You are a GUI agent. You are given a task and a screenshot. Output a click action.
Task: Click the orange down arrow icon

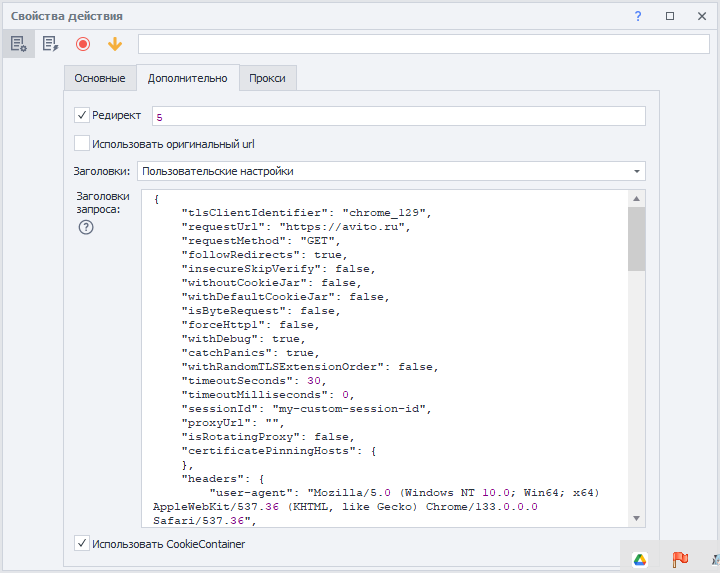114,44
